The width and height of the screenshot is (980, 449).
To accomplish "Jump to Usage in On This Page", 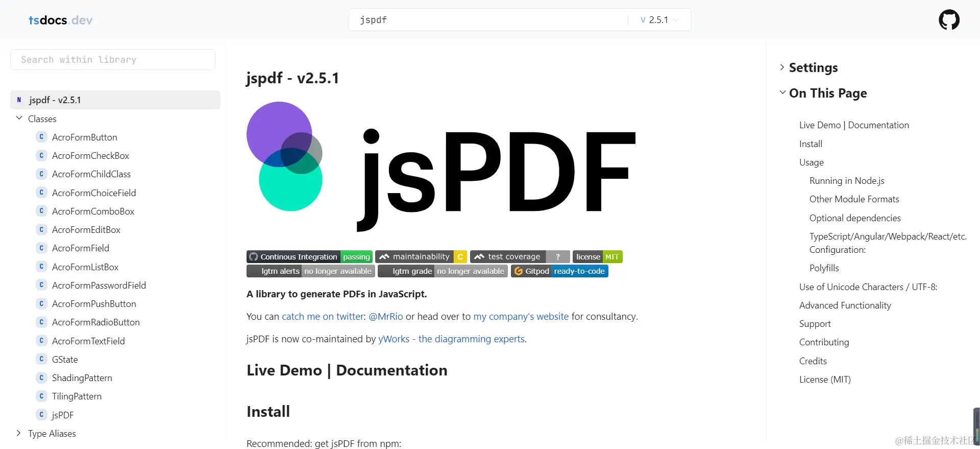I will point(812,162).
